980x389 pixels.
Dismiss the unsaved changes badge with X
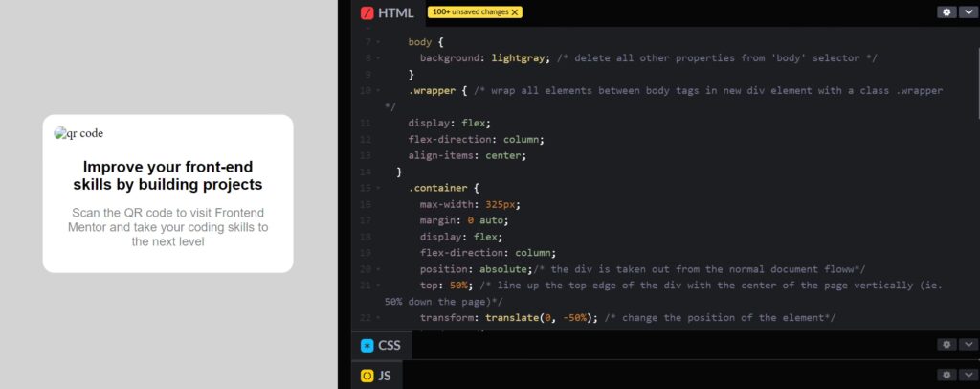515,12
